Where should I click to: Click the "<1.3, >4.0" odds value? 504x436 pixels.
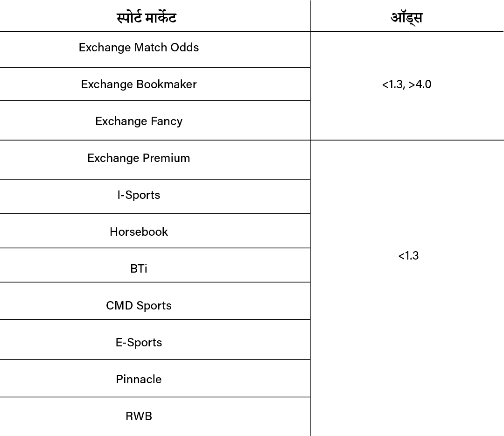click(x=406, y=85)
